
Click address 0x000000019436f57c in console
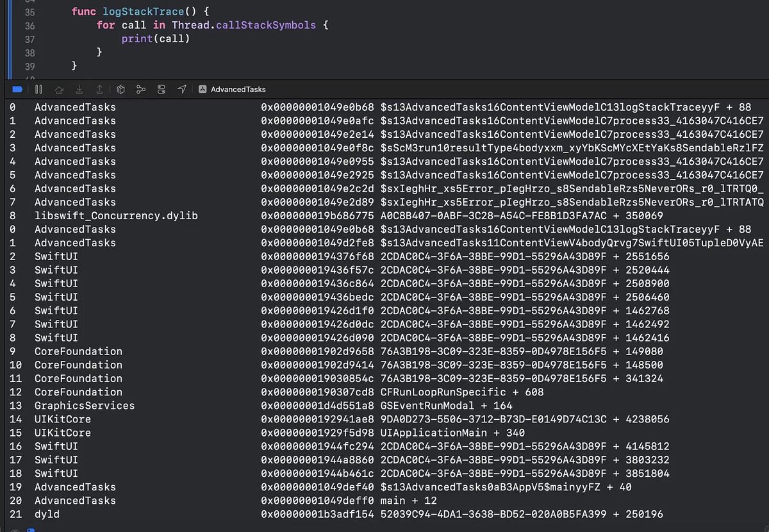coord(318,270)
